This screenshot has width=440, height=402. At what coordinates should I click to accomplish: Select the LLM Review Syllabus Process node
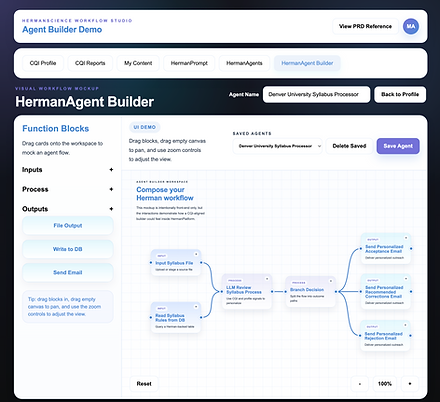(x=247, y=292)
